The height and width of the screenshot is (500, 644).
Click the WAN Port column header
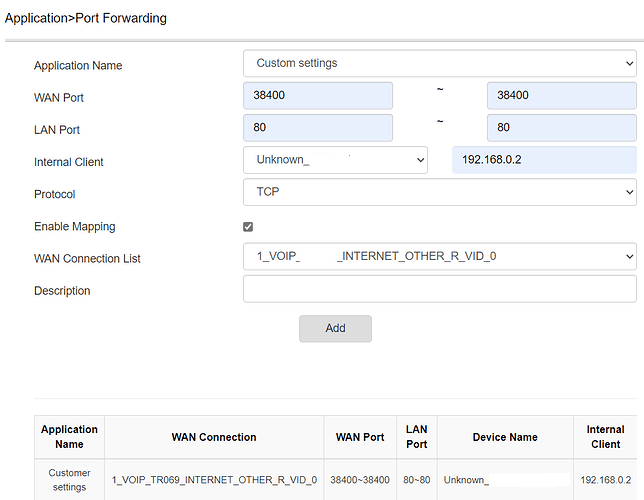[360, 437]
